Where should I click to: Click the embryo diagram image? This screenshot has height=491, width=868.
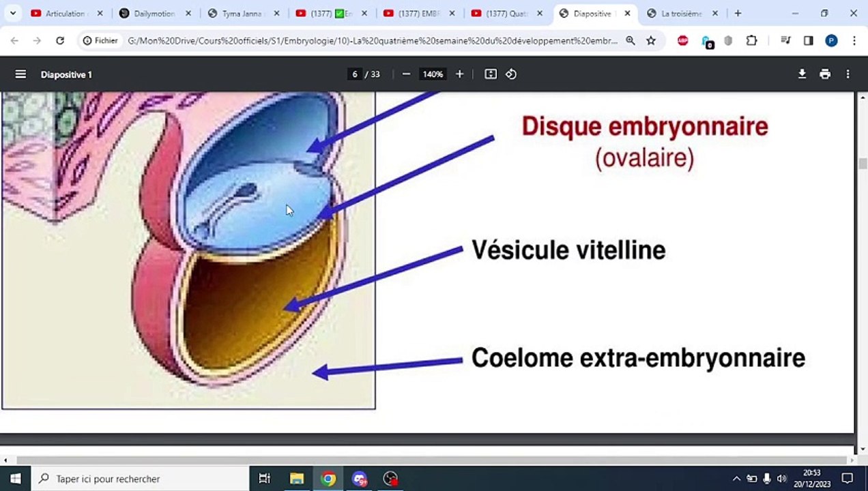point(188,250)
